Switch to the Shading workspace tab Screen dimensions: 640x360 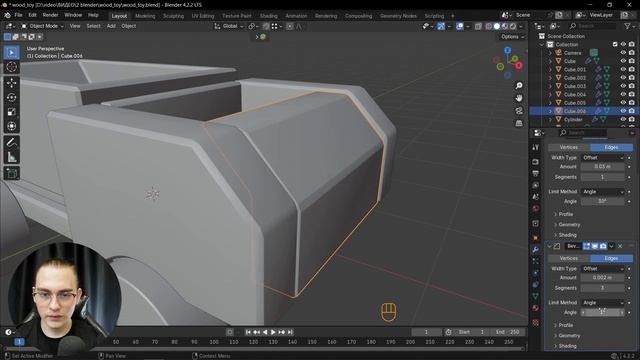tap(269, 16)
